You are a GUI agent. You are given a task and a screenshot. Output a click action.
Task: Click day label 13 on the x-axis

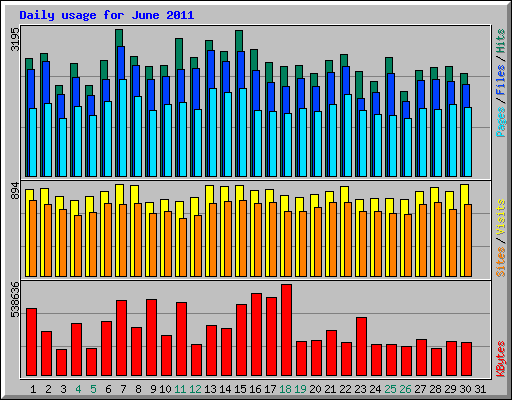(210, 389)
